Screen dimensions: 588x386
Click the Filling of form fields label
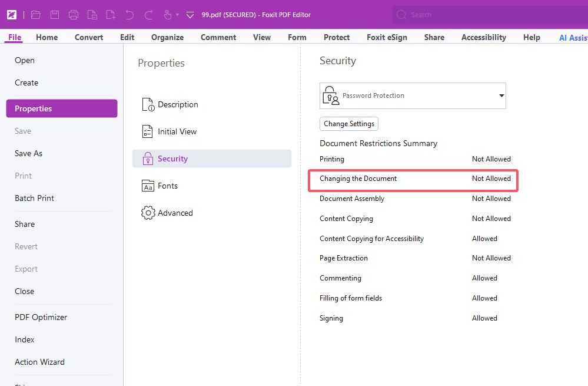[351, 298]
